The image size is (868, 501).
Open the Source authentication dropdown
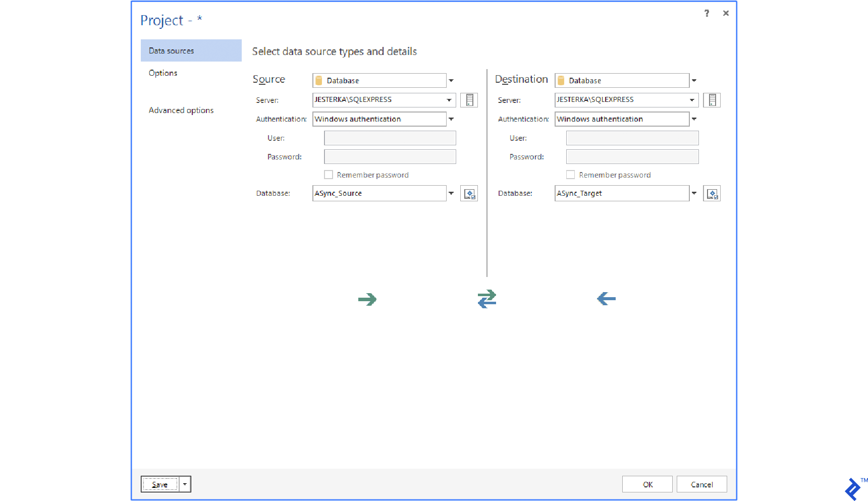pyautogui.click(x=451, y=119)
